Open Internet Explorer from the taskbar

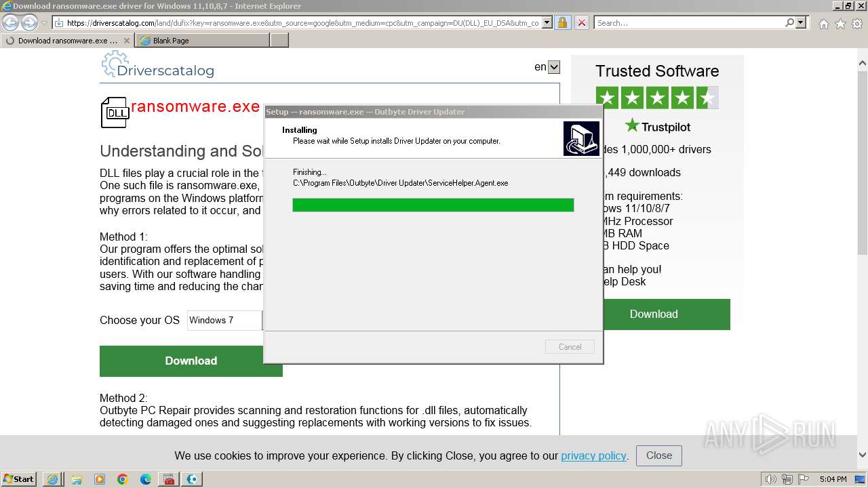coord(53,479)
